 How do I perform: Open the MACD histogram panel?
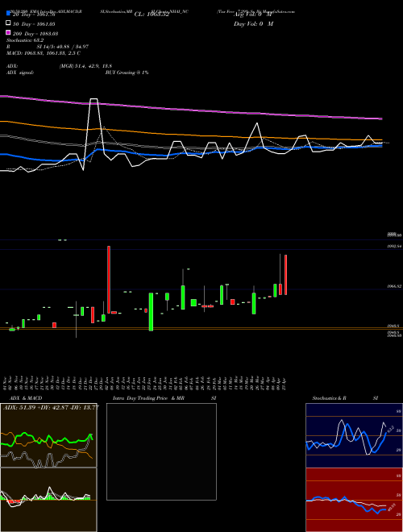(48, 500)
